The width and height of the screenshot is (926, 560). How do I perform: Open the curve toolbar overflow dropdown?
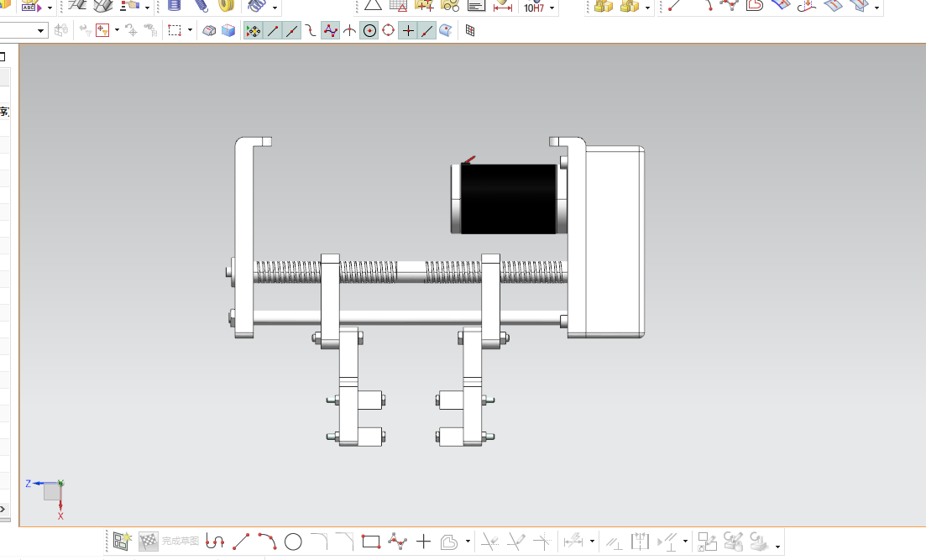coord(876,8)
